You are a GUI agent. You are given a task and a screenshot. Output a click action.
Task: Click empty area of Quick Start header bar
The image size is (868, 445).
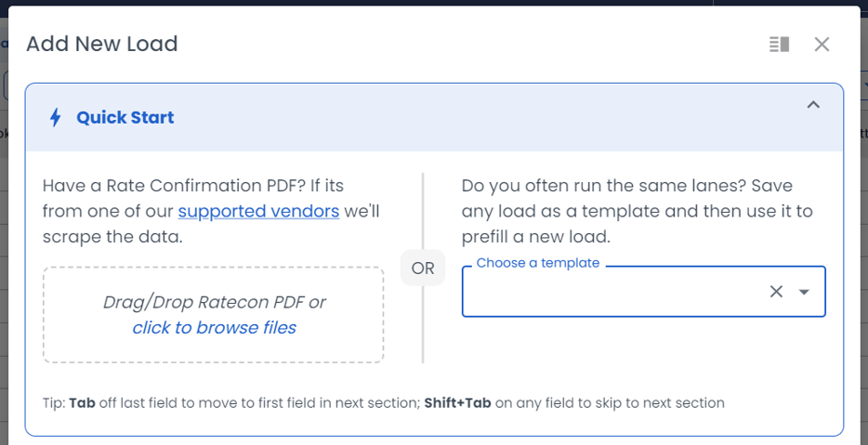(465, 118)
